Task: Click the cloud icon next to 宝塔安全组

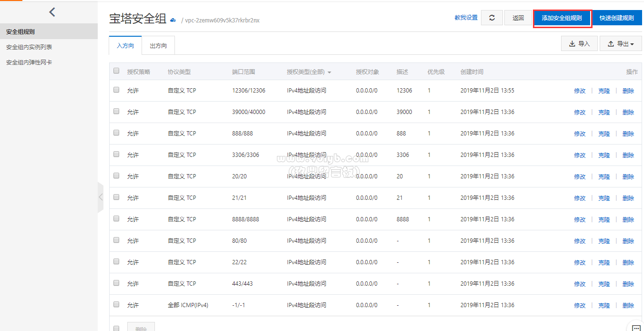Action: pos(173,20)
